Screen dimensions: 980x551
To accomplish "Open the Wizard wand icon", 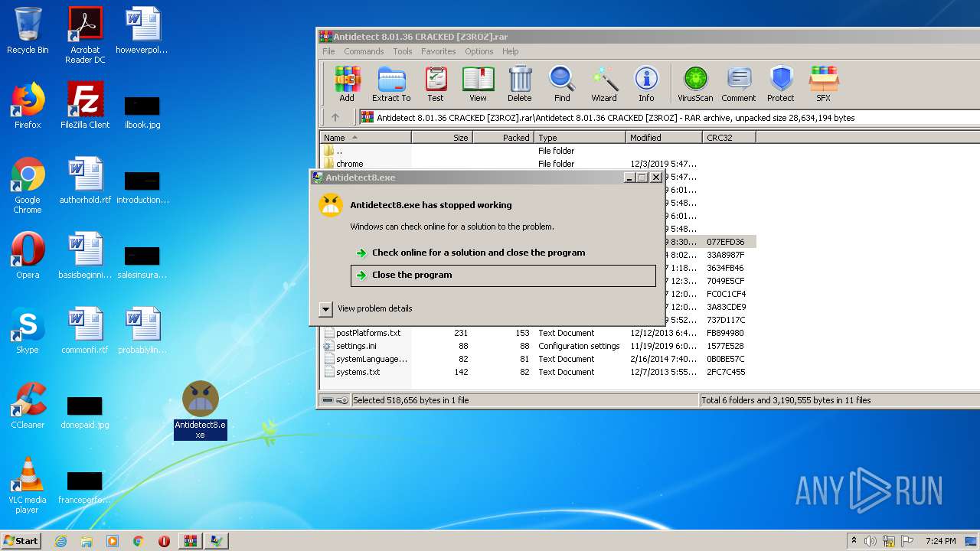I will (x=604, y=84).
